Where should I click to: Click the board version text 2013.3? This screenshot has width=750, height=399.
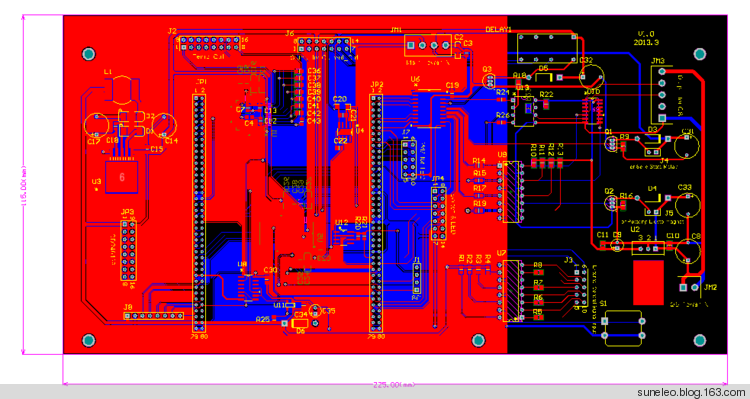(646, 42)
